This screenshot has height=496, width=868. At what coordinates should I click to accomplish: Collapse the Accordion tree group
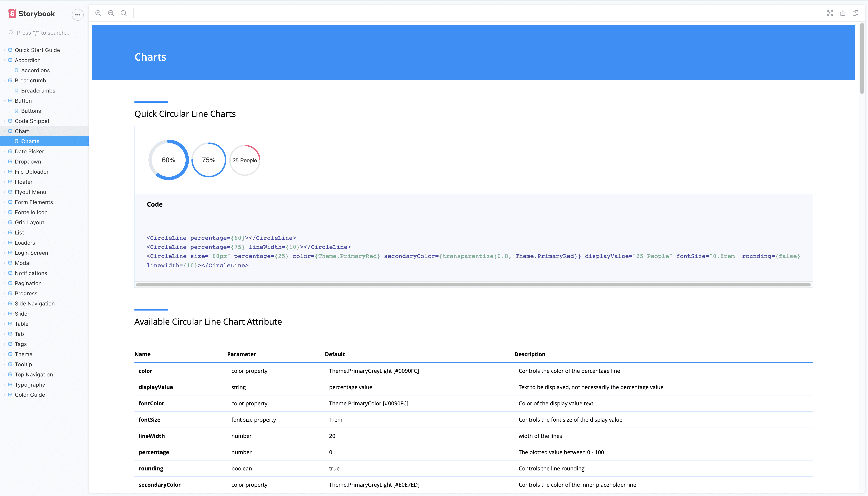click(27, 60)
